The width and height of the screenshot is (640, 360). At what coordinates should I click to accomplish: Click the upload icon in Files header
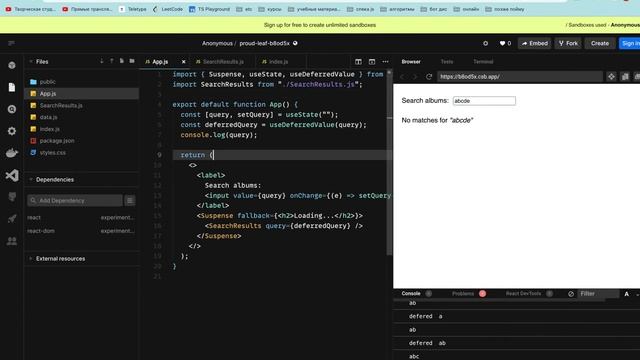pos(111,61)
